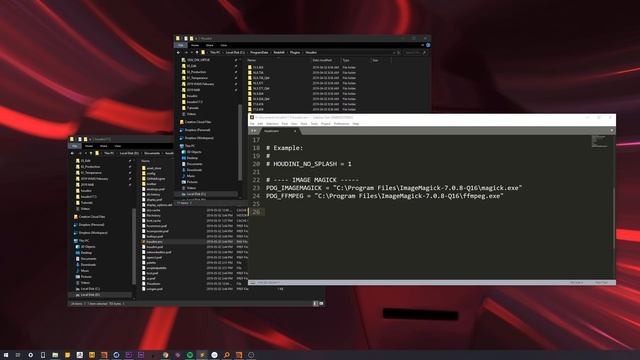This screenshot has height=360, width=640.
Task: Click the search box in the Houdini Explorer window
Action: 416,53
